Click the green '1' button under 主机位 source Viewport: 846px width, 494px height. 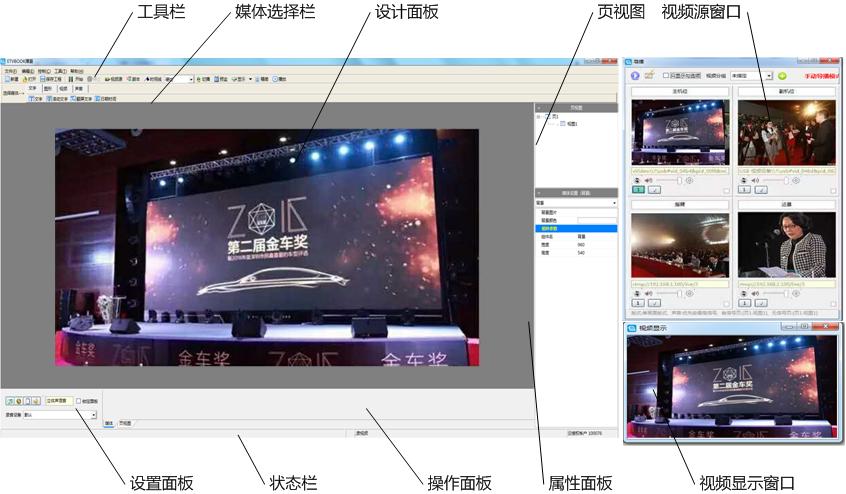point(638,190)
